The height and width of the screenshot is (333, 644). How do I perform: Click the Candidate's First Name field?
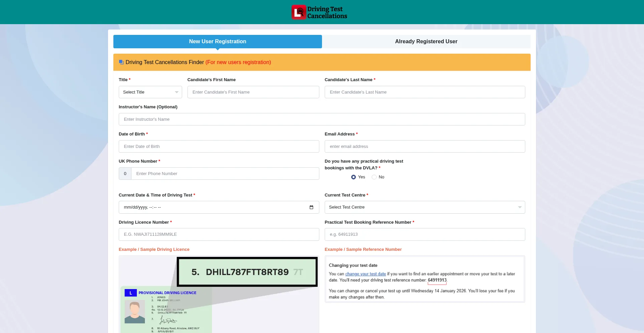253,92
